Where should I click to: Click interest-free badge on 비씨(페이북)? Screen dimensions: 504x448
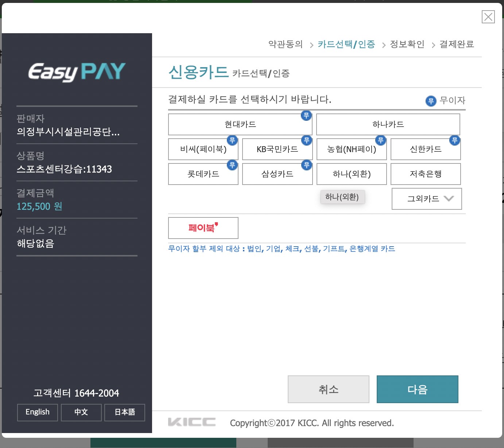(x=232, y=140)
